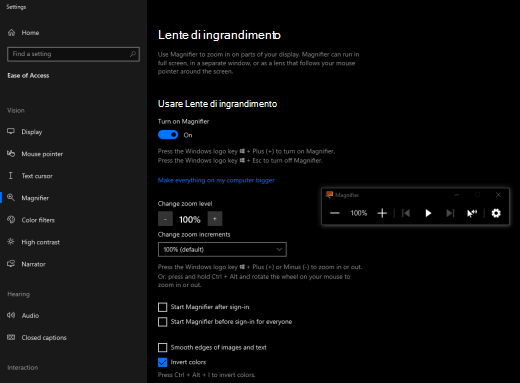This screenshot has width=520, height=383.
Task: Click the Color filters palette icon
Action: (x=11, y=220)
